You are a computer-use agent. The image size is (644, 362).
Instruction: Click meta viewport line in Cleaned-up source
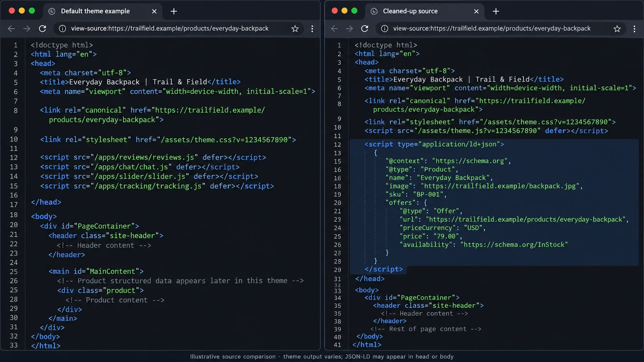500,88
